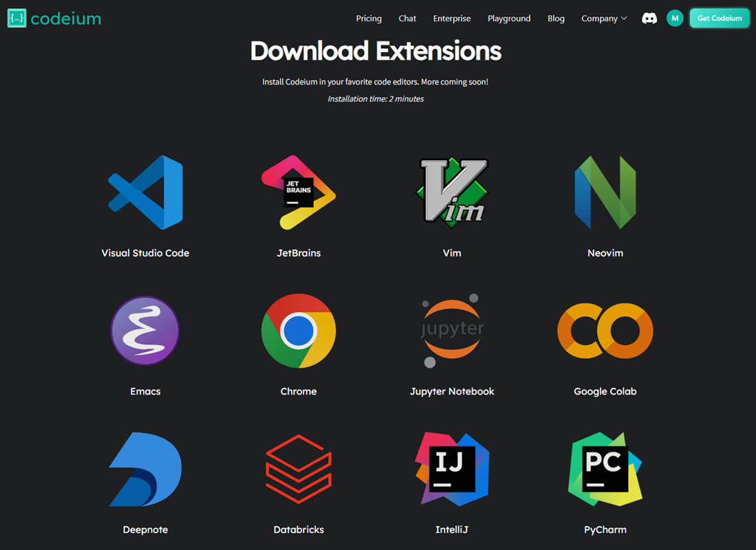Viewport: 756px width, 550px height.
Task: Click the Codeium bracket logo icon
Action: pyautogui.click(x=17, y=19)
